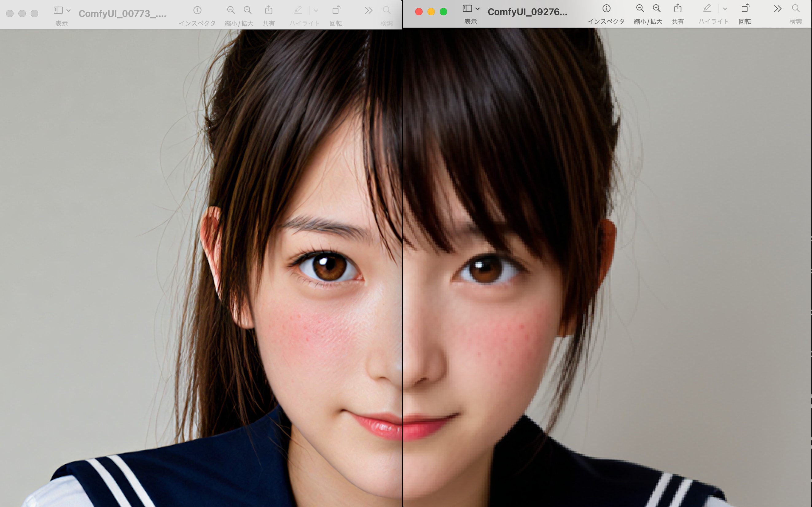The height and width of the screenshot is (507, 812).
Task: Open highlight color dropdown arrow in right window
Action: pyautogui.click(x=725, y=9)
